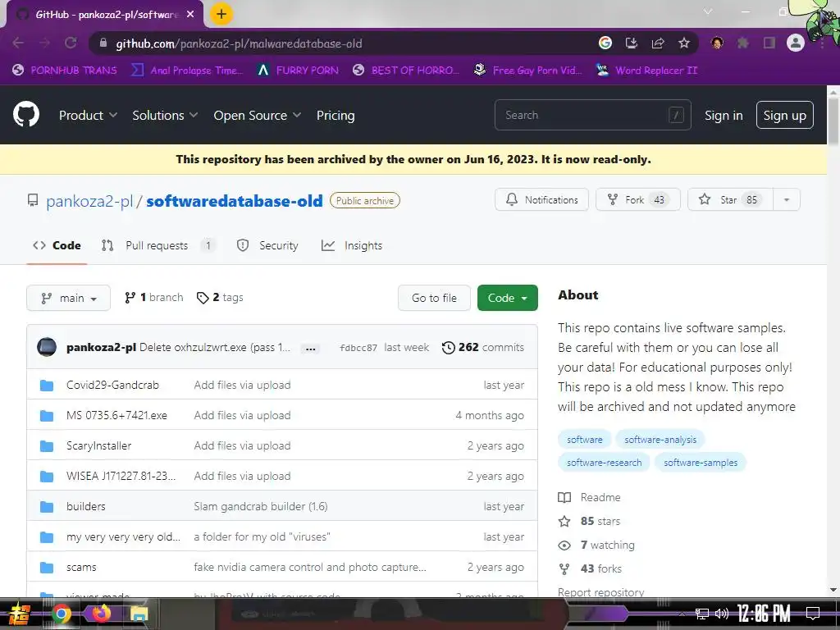
Task: View the 7 watching link
Action: point(596,545)
